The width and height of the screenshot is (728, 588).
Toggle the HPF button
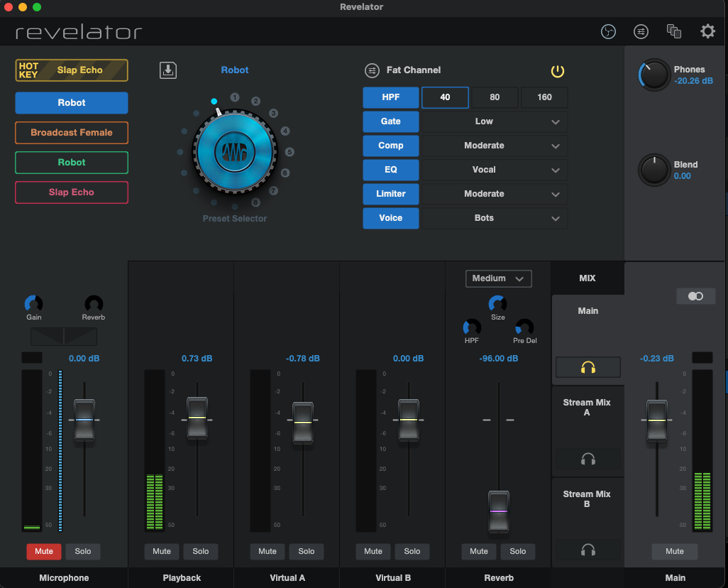click(390, 97)
